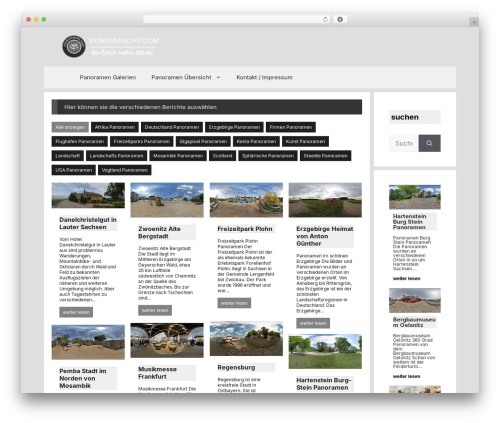Filter by Afrika Panoramen
This screenshot has width=500, height=423.
pos(115,127)
